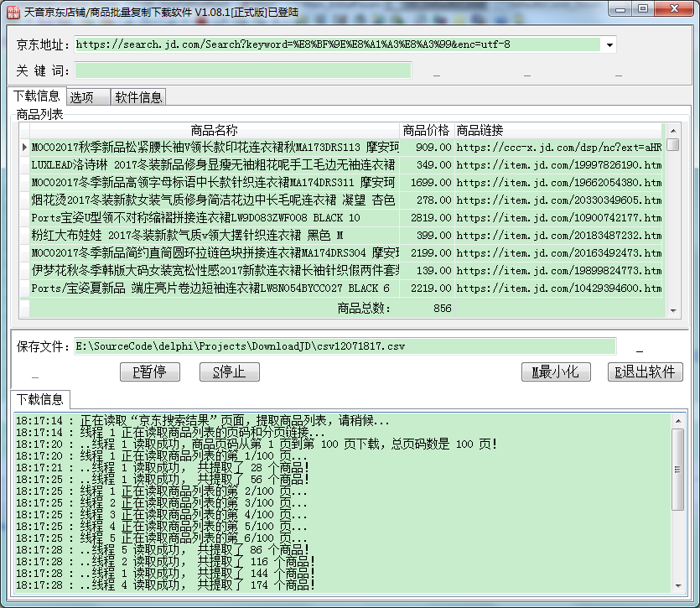Click the 商品价格 column header

[x=426, y=130]
